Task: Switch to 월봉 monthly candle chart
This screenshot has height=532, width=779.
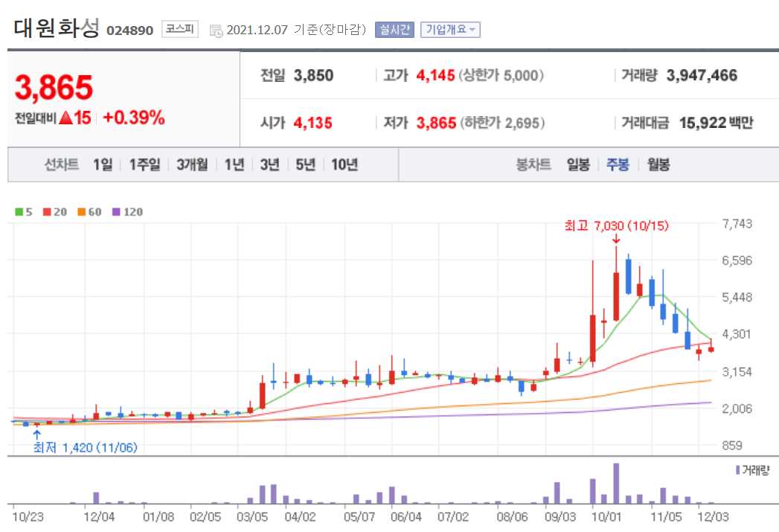Action: click(x=658, y=164)
